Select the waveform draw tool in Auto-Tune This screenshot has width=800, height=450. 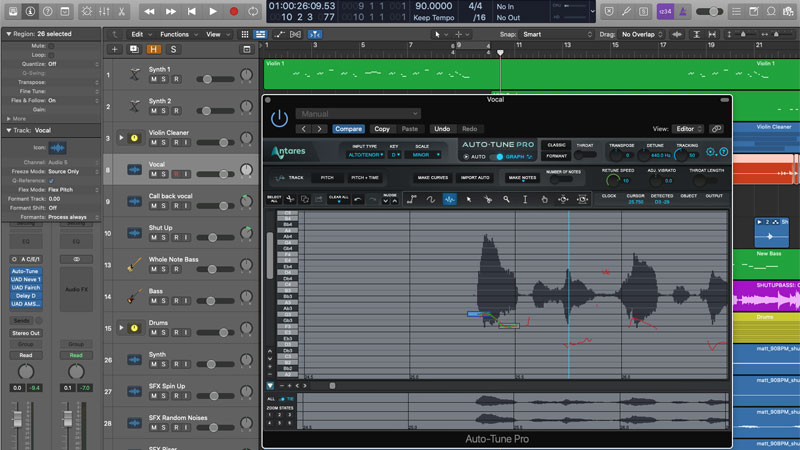pyautogui.click(x=449, y=200)
